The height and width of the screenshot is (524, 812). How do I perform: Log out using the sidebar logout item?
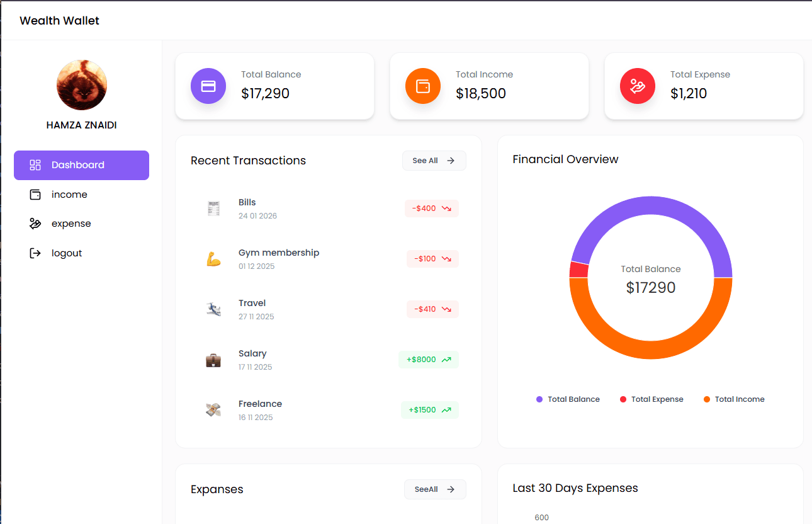[x=66, y=253]
